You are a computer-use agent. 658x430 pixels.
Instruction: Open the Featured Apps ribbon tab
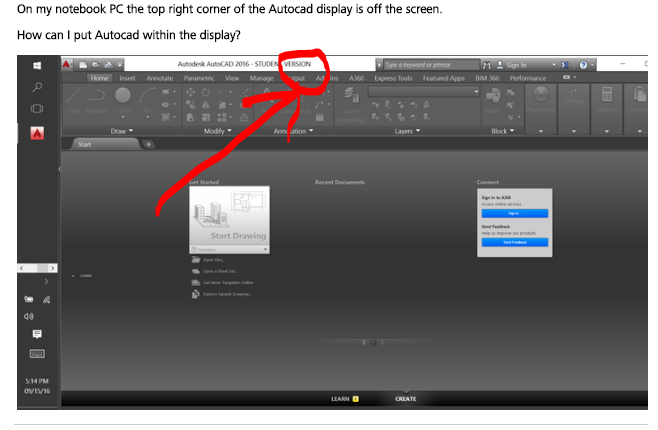[444, 78]
